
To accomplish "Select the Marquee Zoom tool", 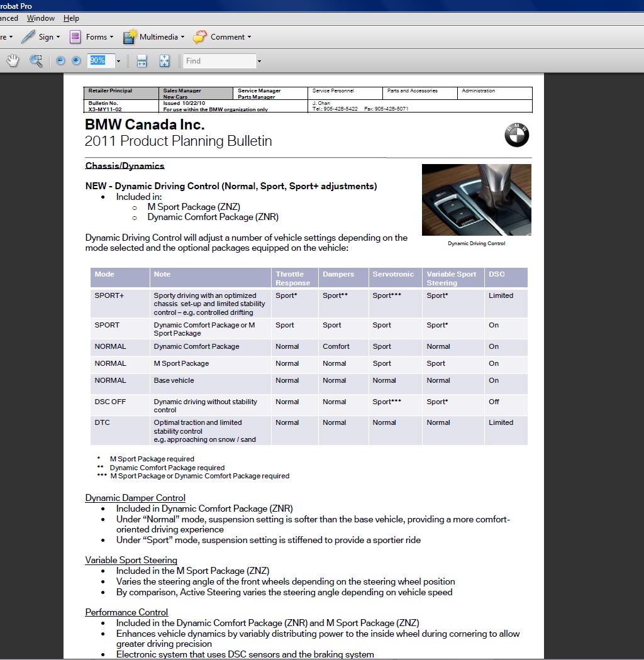I will click(36, 60).
